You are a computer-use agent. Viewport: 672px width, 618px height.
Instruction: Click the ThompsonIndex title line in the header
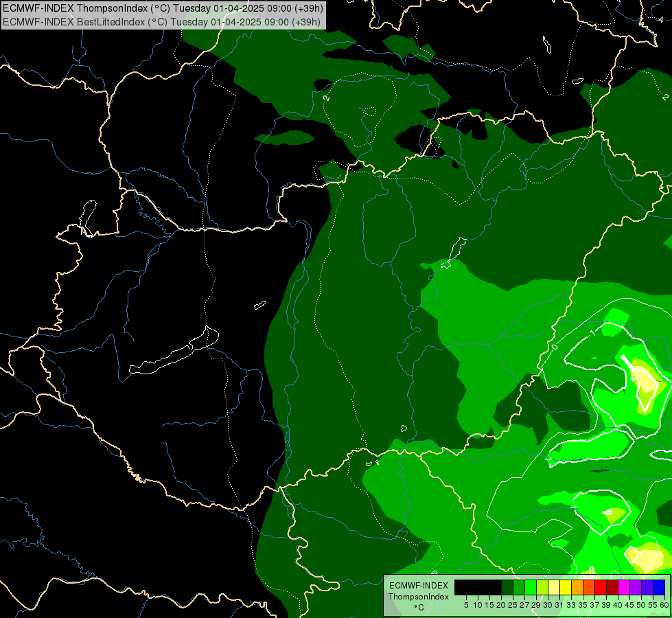click(163, 8)
